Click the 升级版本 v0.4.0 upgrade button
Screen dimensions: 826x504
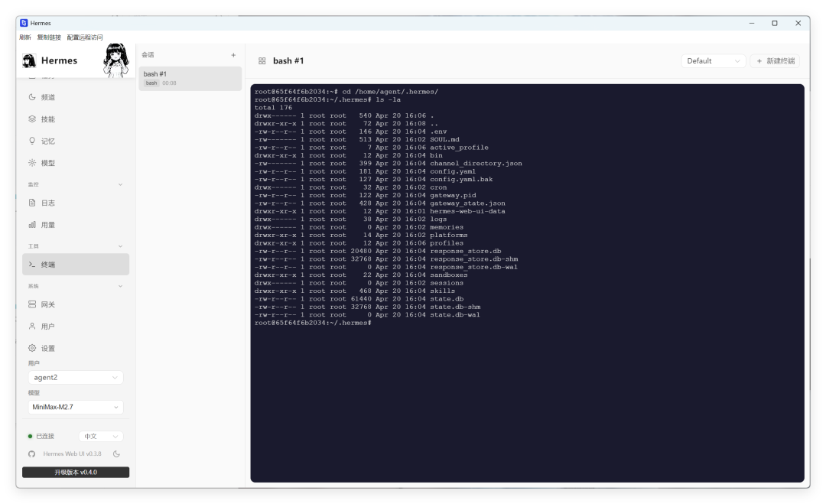click(75, 473)
